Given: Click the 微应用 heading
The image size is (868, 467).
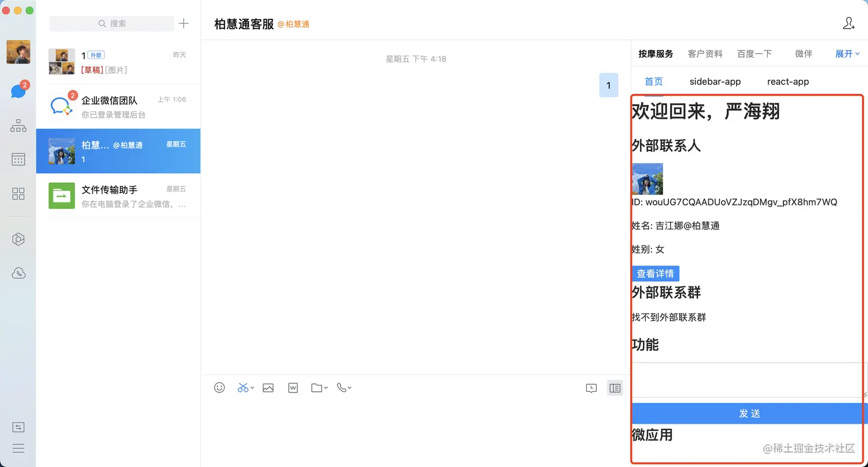Looking at the screenshot, I should pyautogui.click(x=652, y=435).
